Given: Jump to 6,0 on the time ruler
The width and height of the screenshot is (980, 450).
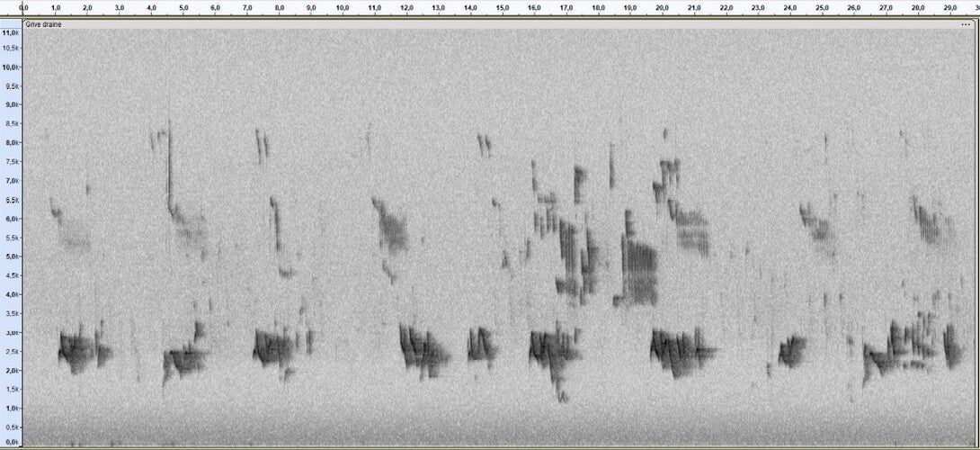Looking at the screenshot, I should coord(216,8).
